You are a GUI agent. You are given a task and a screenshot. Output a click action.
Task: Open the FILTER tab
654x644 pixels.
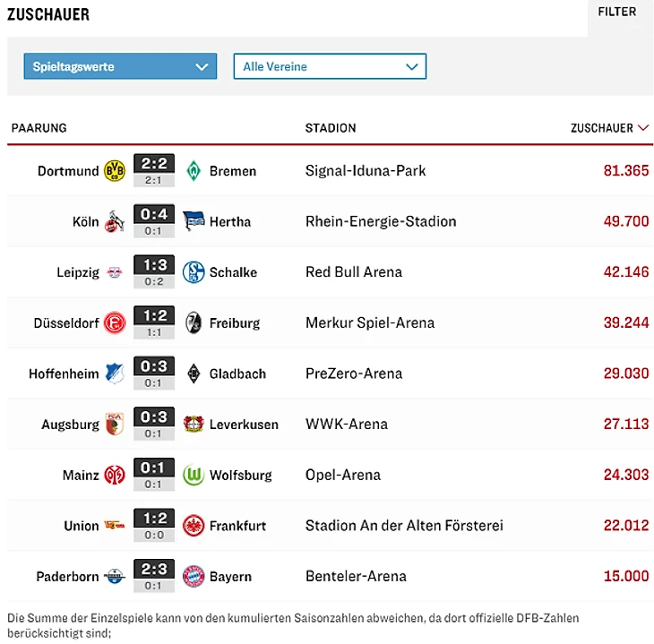click(617, 12)
